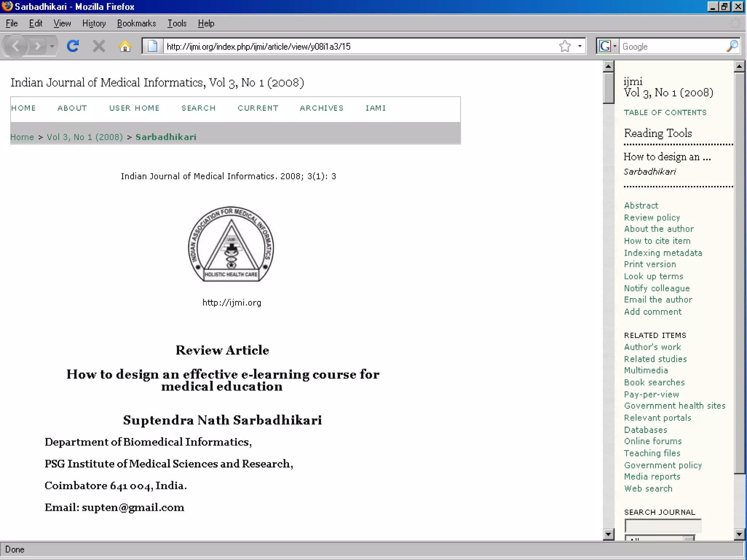Click in the Search Journal text field
Screen dimensions: 747x560
tap(663, 526)
